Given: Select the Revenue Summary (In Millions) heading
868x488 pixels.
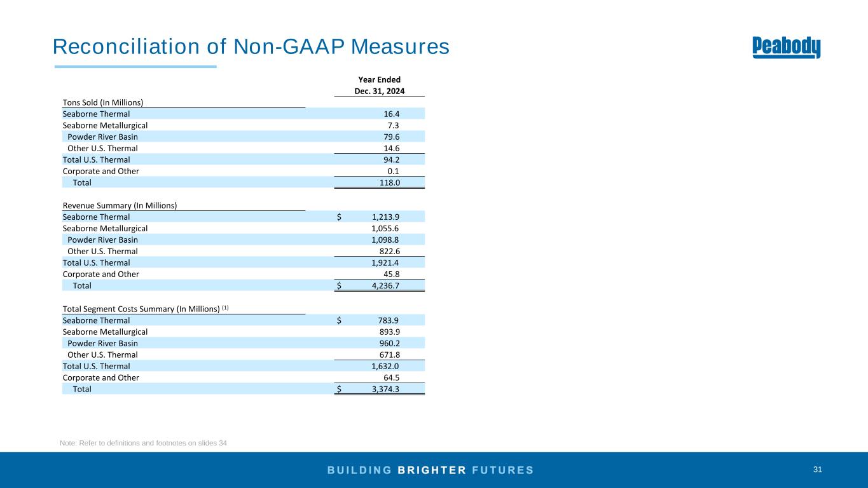Looking at the screenshot, I should coord(120,205).
